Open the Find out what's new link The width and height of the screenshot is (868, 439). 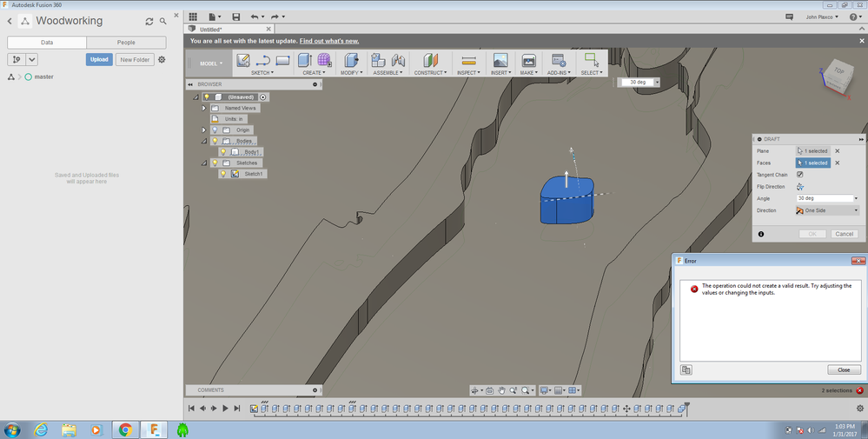(328, 41)
